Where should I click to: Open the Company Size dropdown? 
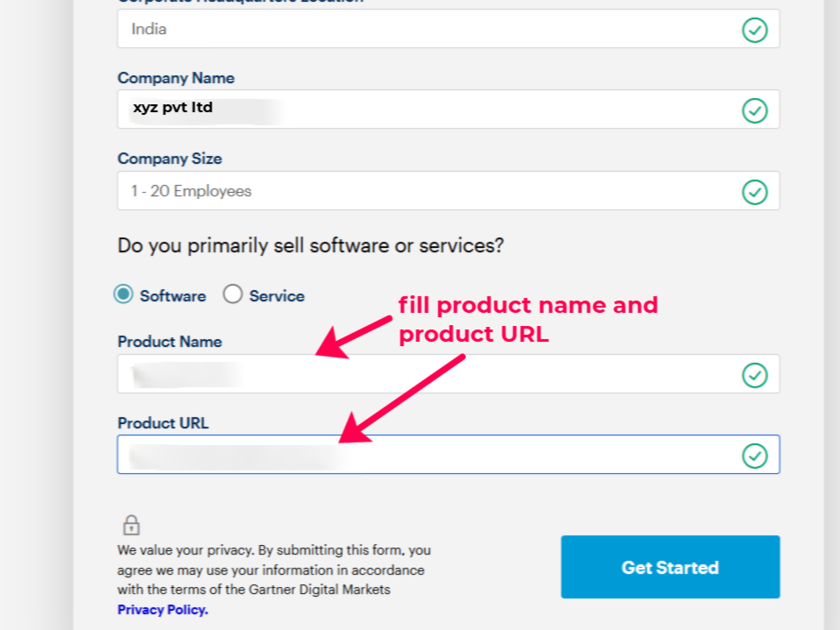click(x=448, y=191)
